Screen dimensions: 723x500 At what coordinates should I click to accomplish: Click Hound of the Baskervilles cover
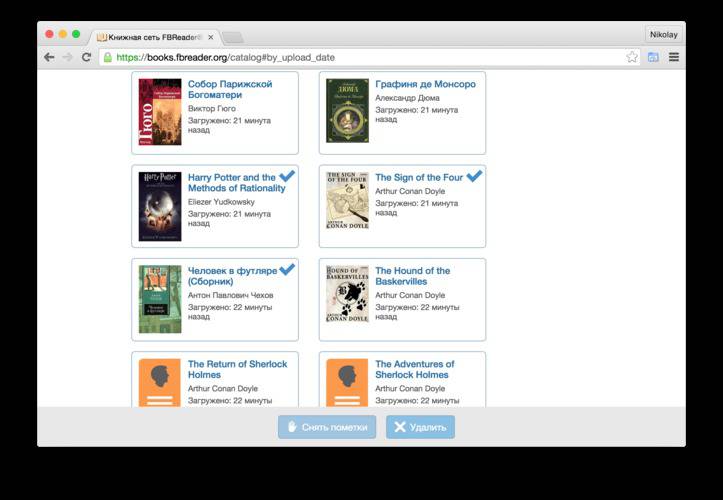[347, 294]
